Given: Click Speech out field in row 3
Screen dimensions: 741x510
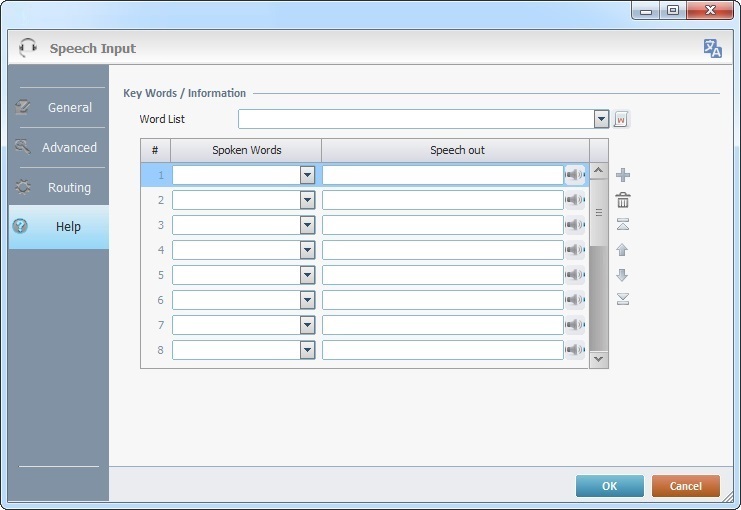Looking at the screenshot, I should 442,225.
